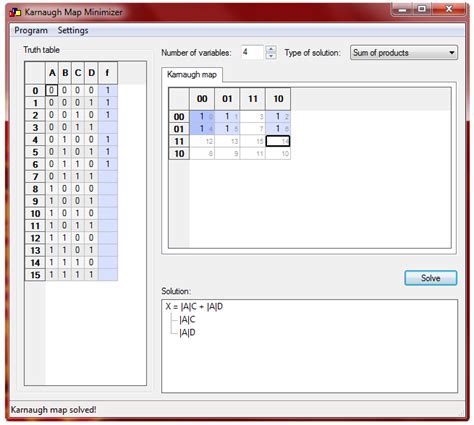Toggle Karnaugh map cell 10
Screen dimensions: 474x425
(x=278, y=154)
